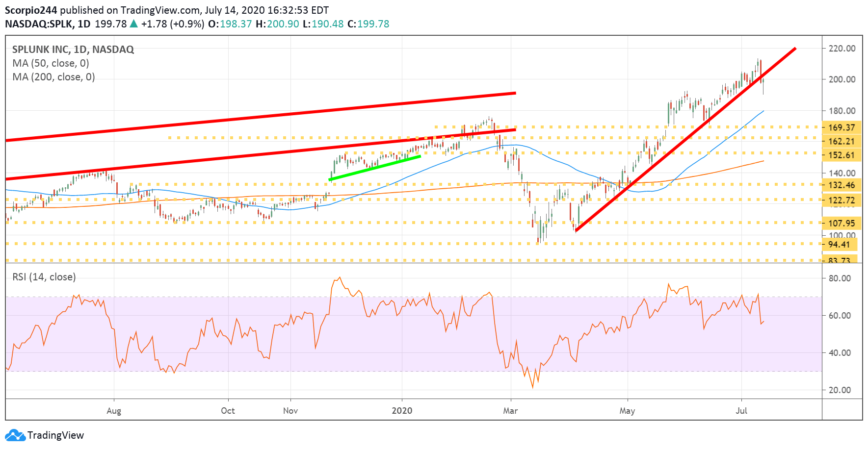
Task: Select the SPLUNK INC, 1D, NASDAQ legend title
Action: 73,50
